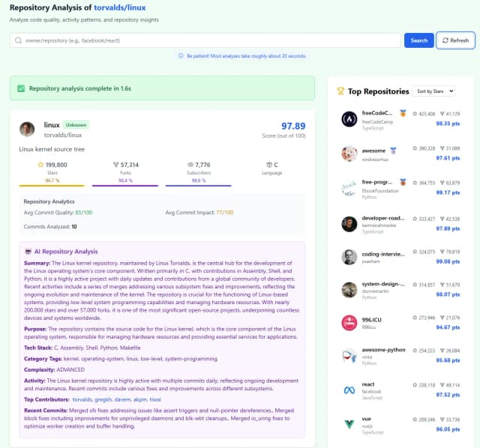Click the awesome-python snake logo
This screenshot has height=448, width=480.
pos(349,357)
